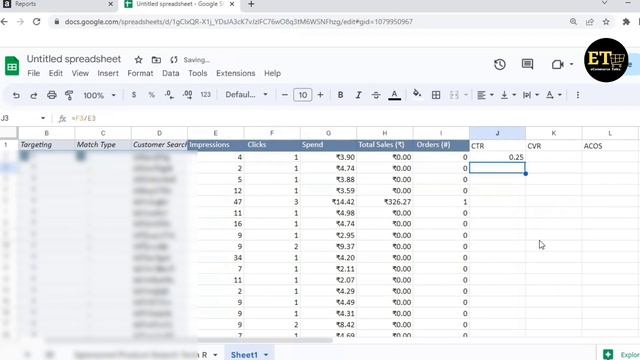Screen dimensions: 640x360
Task: Click the font size field
Action: [302, 95]
